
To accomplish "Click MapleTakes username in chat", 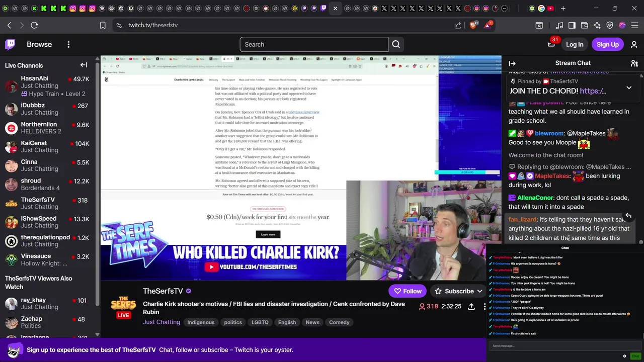I will coord(552,176).
